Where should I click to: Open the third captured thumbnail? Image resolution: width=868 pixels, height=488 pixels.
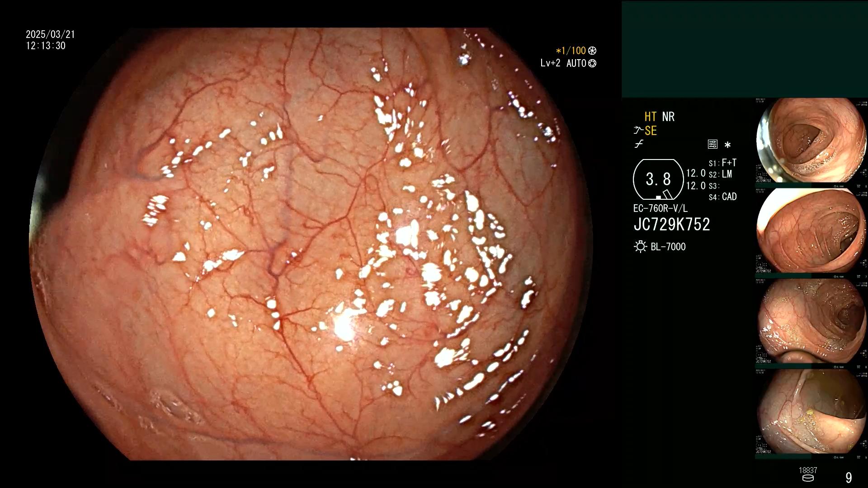click(x=811, y=321)
